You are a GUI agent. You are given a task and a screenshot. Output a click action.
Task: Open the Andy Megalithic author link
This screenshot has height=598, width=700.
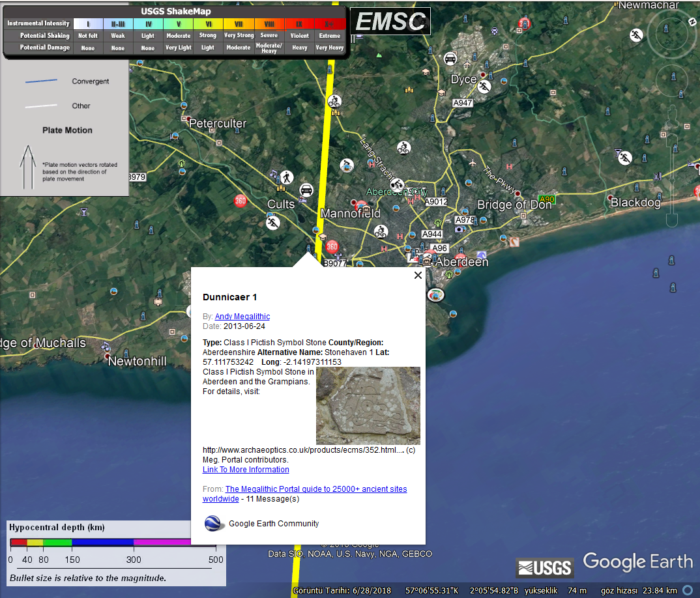point(242,317)
